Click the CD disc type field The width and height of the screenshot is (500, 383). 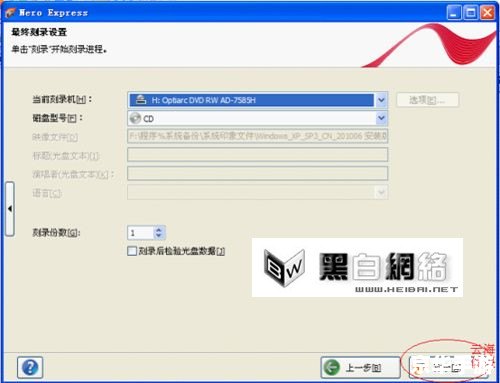257,118
